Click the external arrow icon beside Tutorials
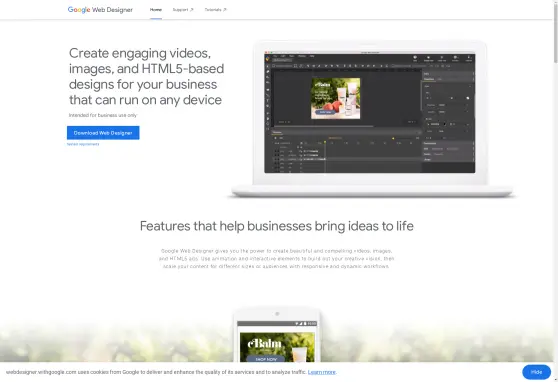 pyautogui.click(x=225, y=10)
